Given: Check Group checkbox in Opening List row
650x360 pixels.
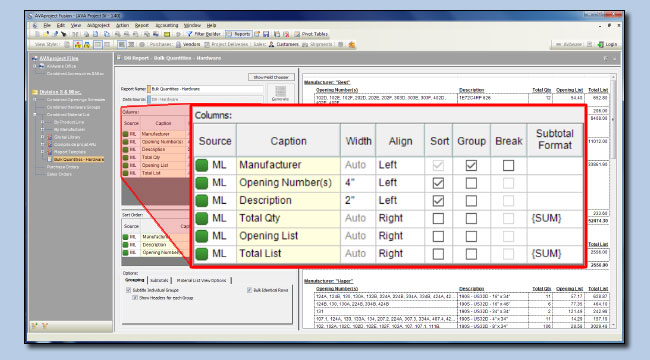Looking at the screenshot, I should [471, 236].
